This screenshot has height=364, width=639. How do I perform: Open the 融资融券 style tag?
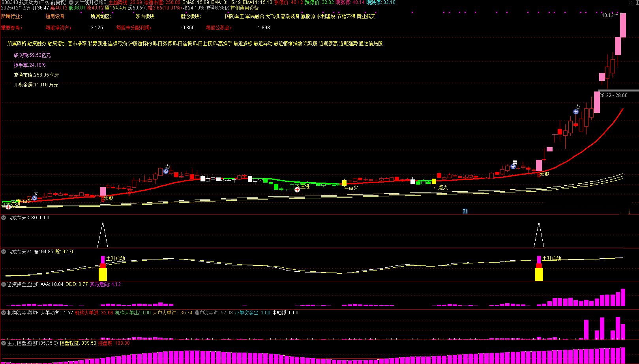click(x=37, y=44)
